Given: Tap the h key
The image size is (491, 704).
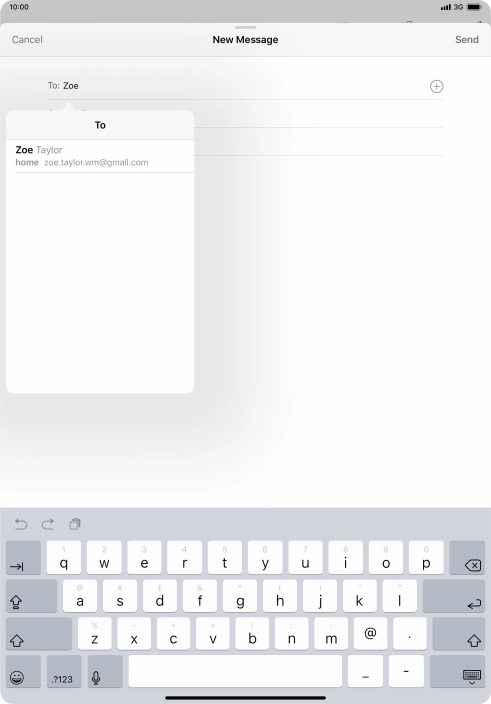Looking at the screenshot, I should tap(280, 596).
